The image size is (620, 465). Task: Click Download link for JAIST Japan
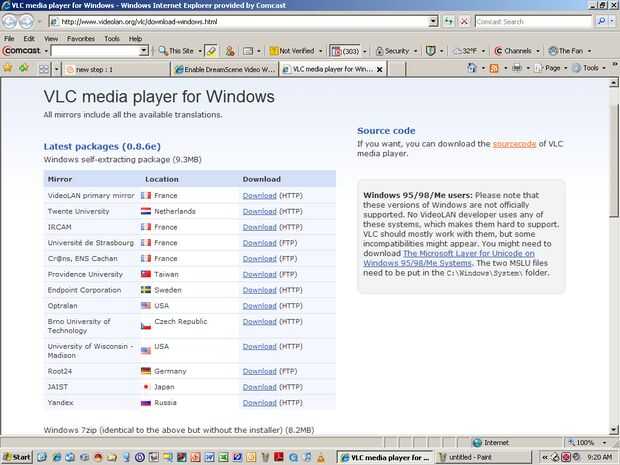click(259, 387)
